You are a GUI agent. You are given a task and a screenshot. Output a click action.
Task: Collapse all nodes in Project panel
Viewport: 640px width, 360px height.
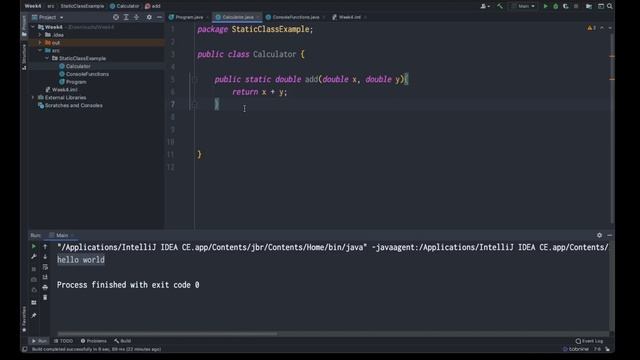coord(136,17)
